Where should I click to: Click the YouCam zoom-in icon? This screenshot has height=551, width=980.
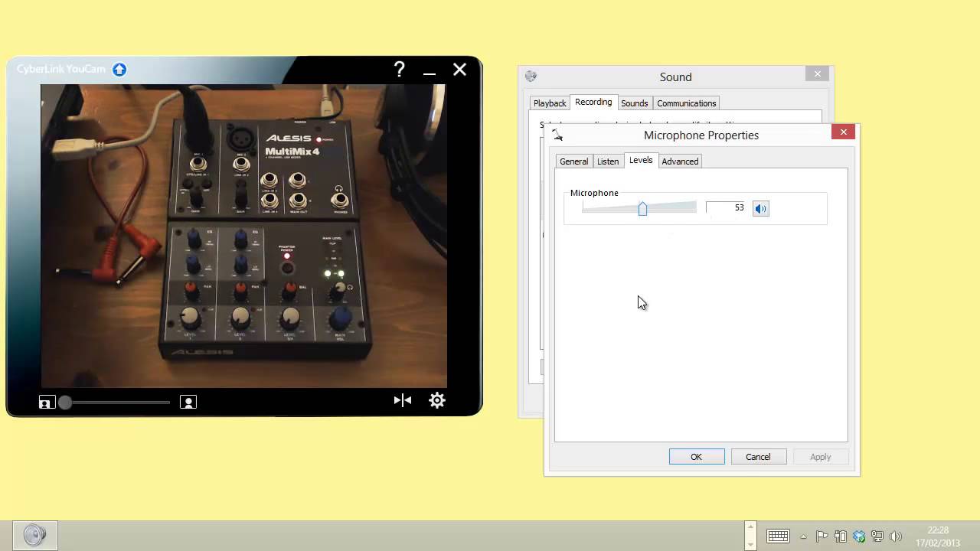[188, 402]
